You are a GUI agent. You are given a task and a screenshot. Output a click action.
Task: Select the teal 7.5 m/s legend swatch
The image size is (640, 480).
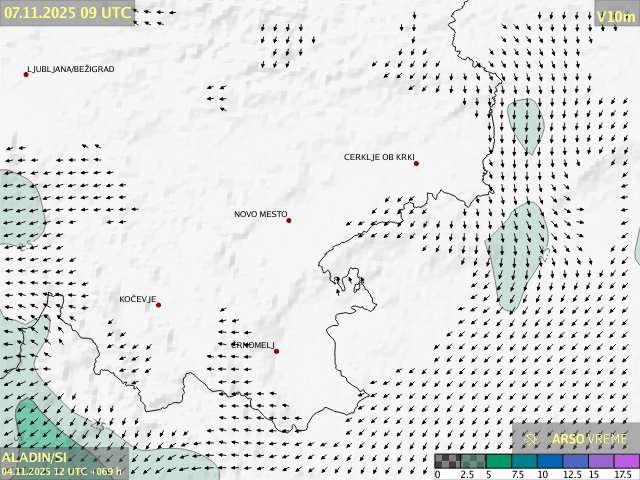point(523,461)
